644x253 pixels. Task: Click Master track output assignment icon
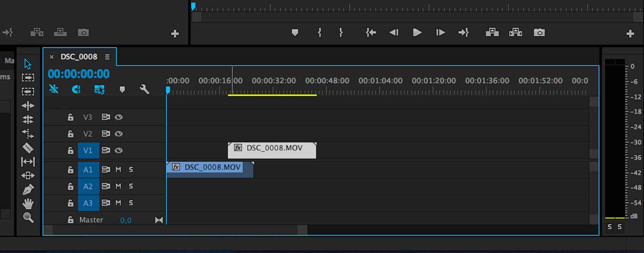point(159,220)
